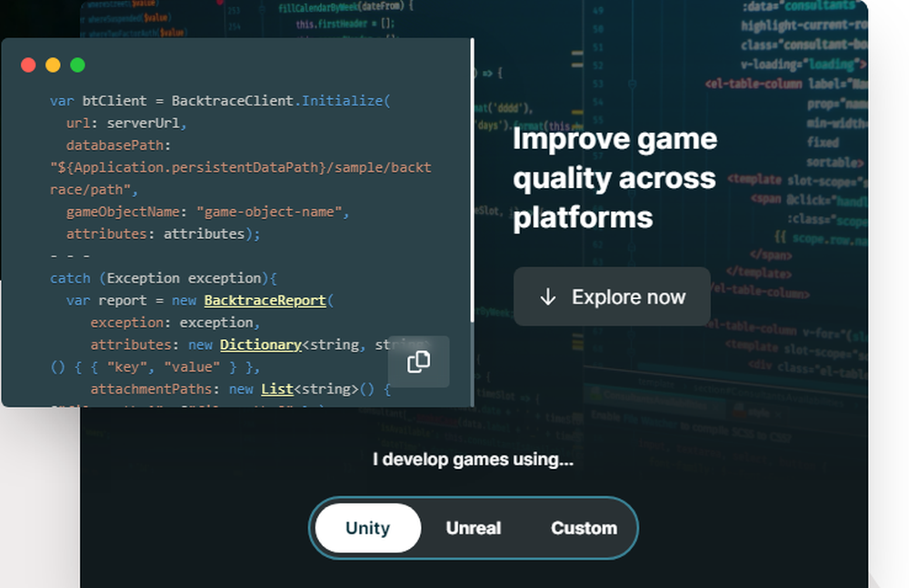Choose the Custom engine option
This screenshot has height=588, width=909.
(584, 528)
